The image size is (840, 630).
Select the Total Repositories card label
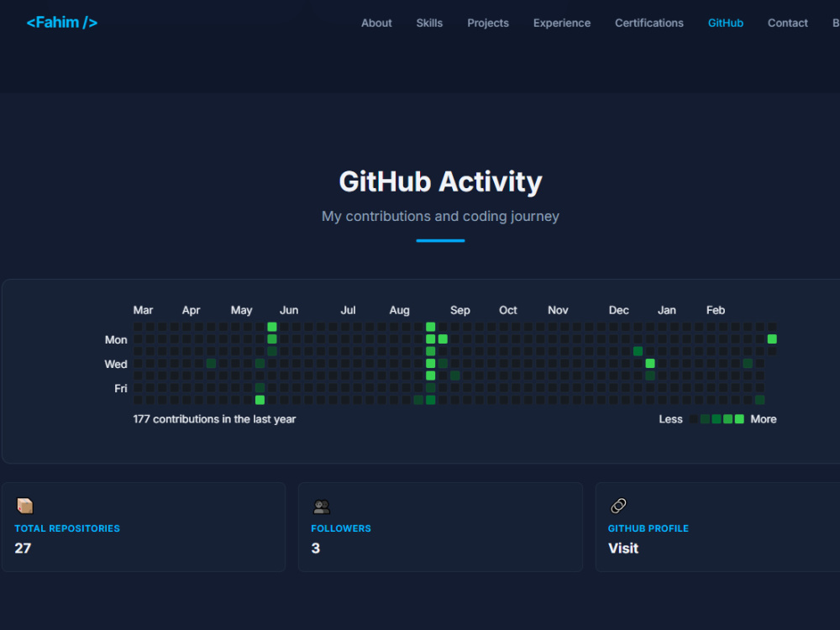tap(67, 528)
